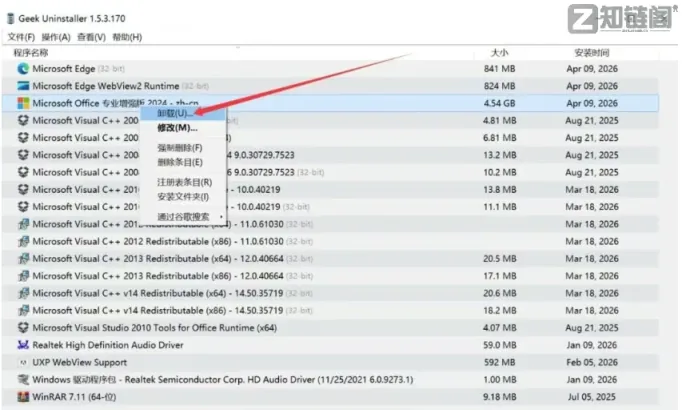Select Visual C++ v14 x64 14.50.35719 name
The width and height of the screenshot is (682, 410).
pyautogui.click(x=158, y=293)
